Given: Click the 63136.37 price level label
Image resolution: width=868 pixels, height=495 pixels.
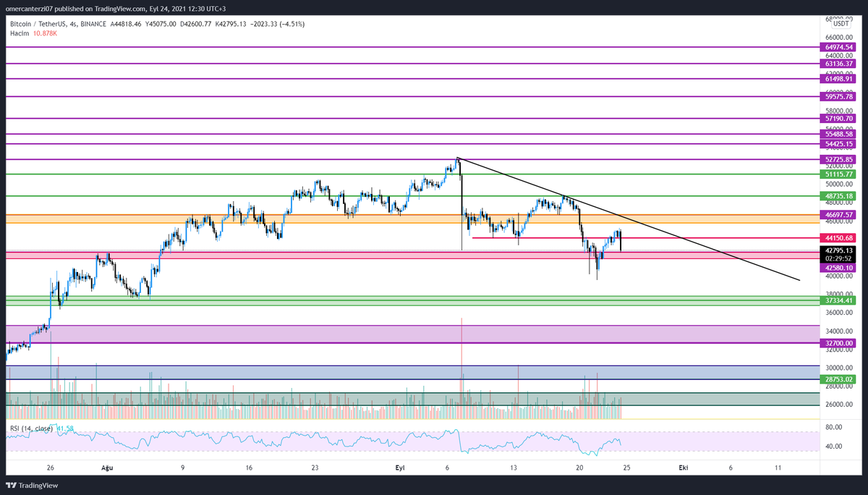Looking at the screenshot, I should 838,64.
